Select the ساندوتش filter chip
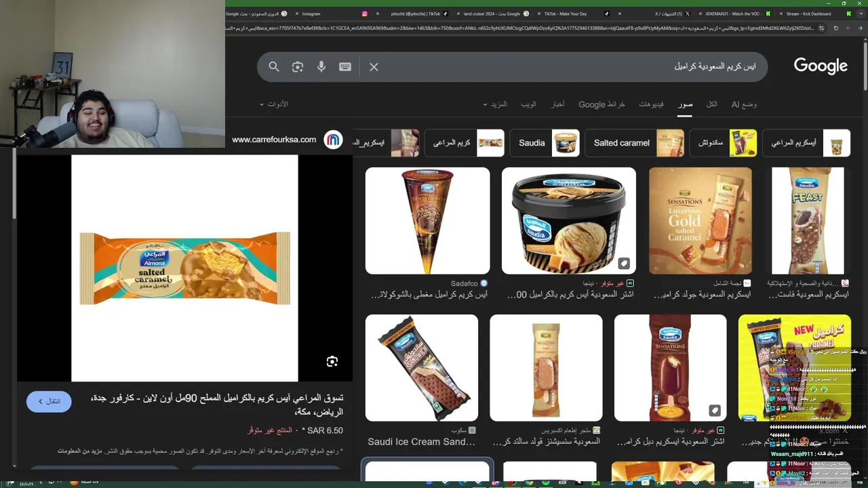Screen dimensions: 868x488 (723, 143)
